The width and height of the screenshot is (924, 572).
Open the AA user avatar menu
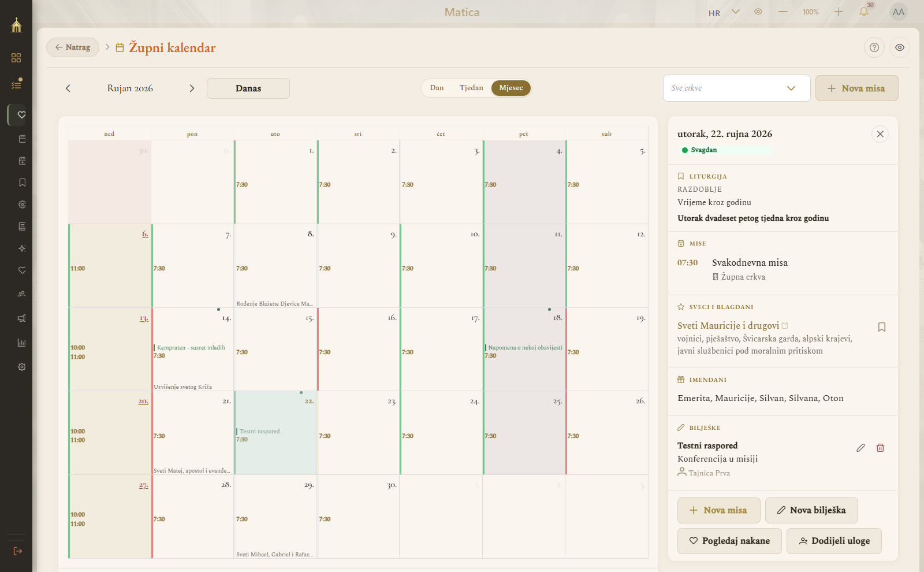(x=899, y=12)
